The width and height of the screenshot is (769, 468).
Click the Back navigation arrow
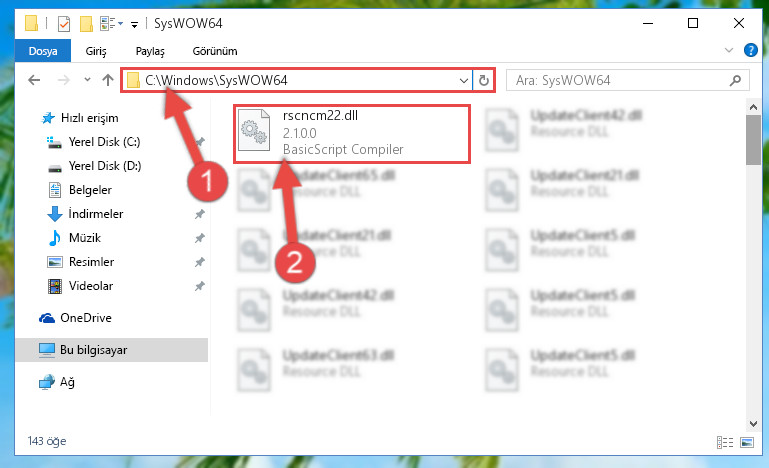[x=34, y=80]
